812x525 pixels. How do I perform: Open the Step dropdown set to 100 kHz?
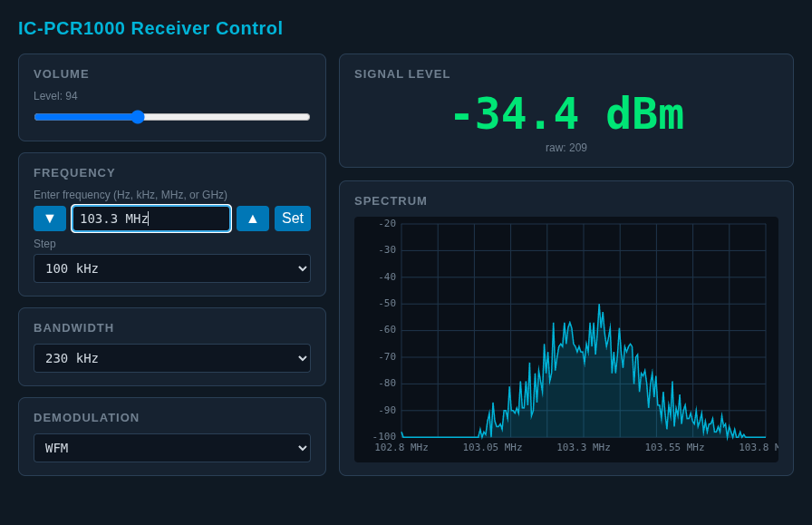coord(172,268)
